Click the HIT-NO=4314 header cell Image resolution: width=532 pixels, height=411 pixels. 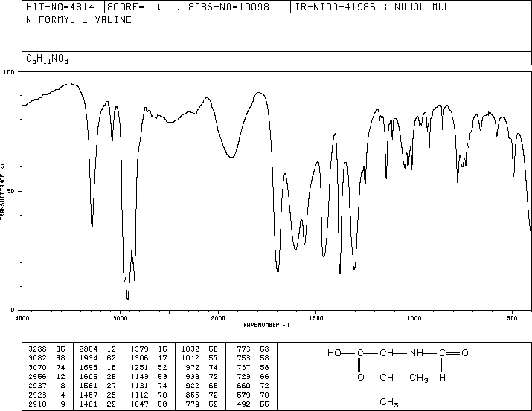point(63,7)
